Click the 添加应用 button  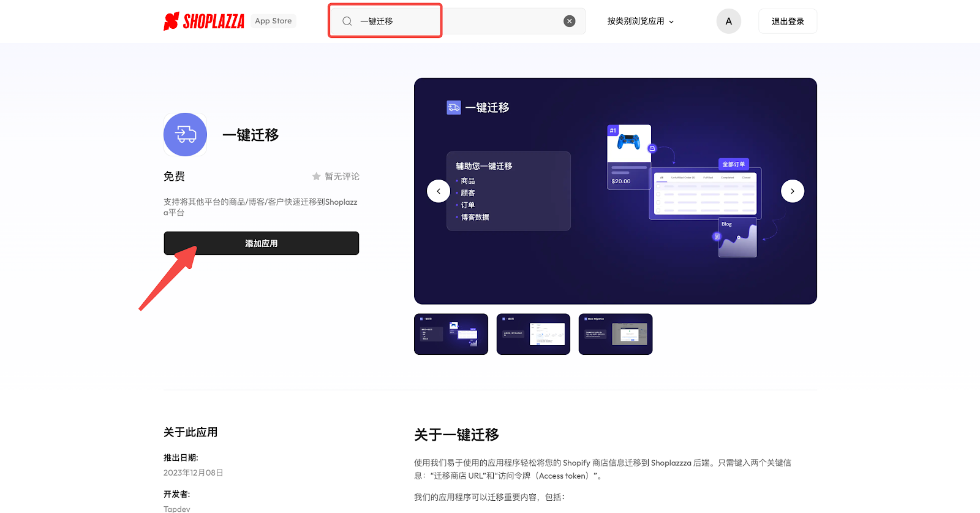click(x=262, y=243)
